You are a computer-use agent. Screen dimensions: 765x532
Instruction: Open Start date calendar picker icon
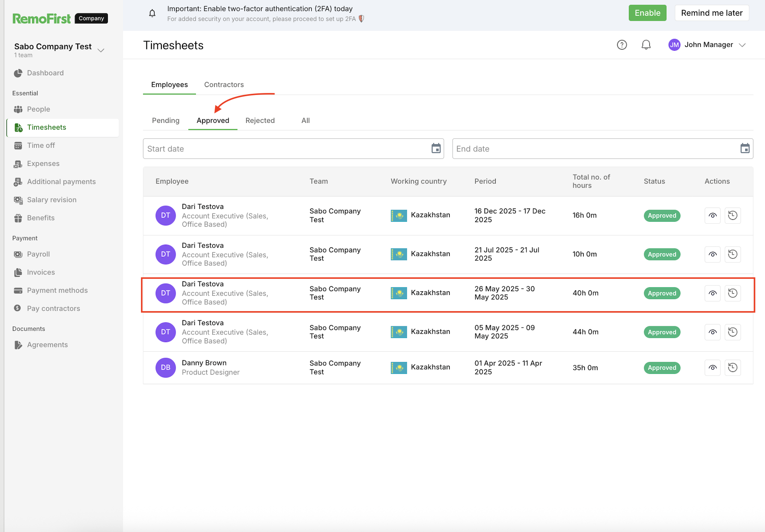(436, 148)
